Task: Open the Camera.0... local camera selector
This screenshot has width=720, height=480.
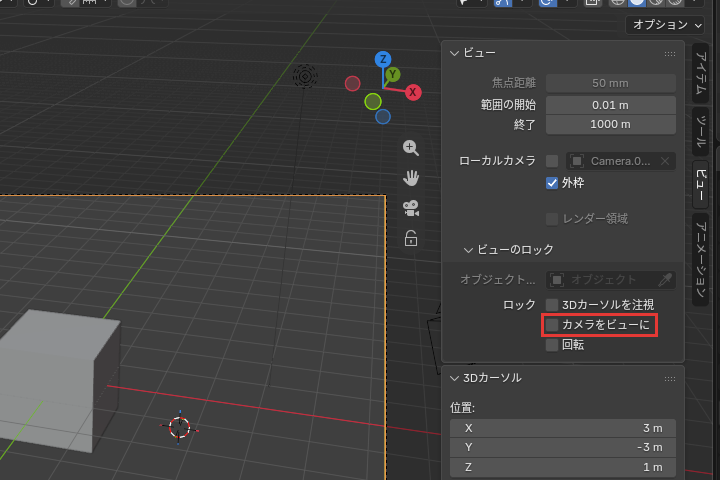Action: coord(621,161)
